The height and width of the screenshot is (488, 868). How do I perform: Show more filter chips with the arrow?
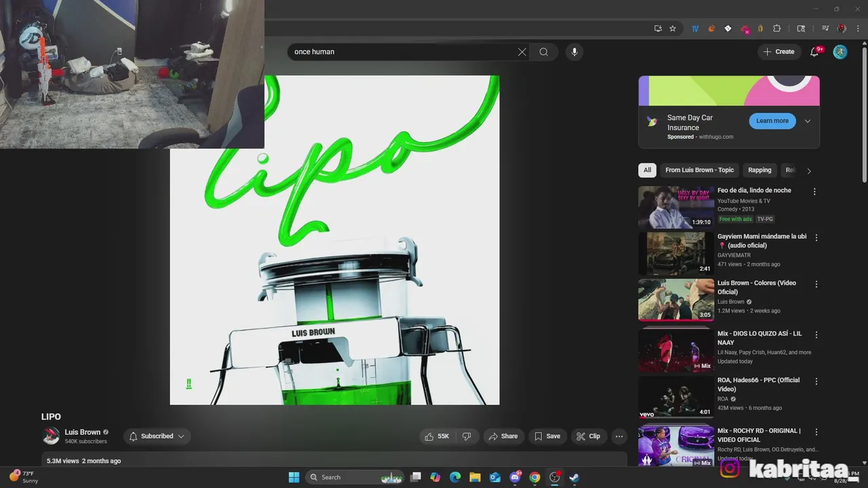click(808, 171)
